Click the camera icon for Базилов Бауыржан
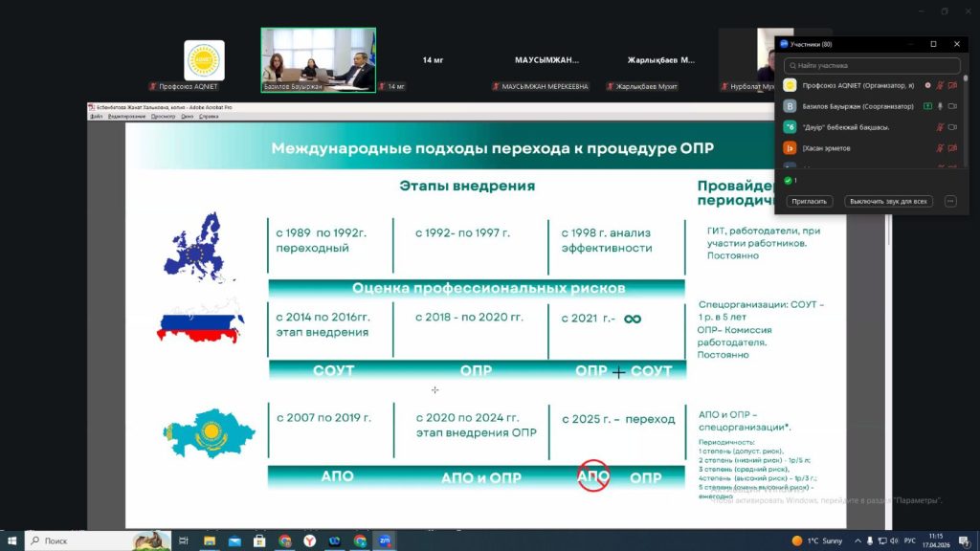Image resolution: width=980 pixels, height=551 pixels. click(953, 106)
